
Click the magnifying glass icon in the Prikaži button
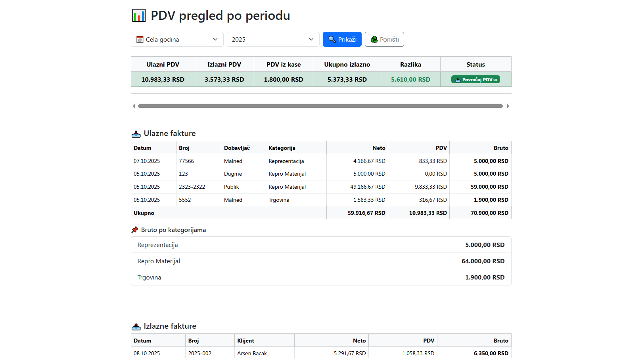tap(332, 39)
